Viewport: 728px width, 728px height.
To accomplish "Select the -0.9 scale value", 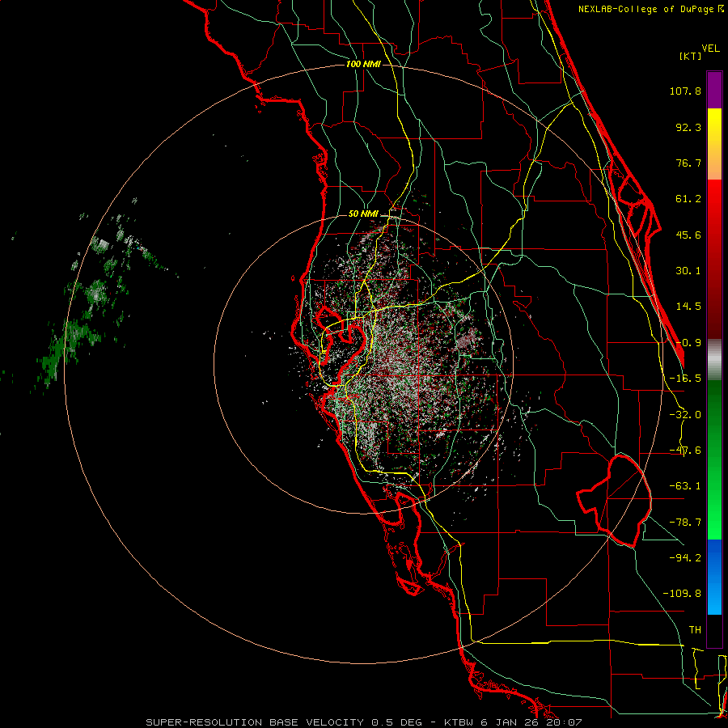I will 688,343.
